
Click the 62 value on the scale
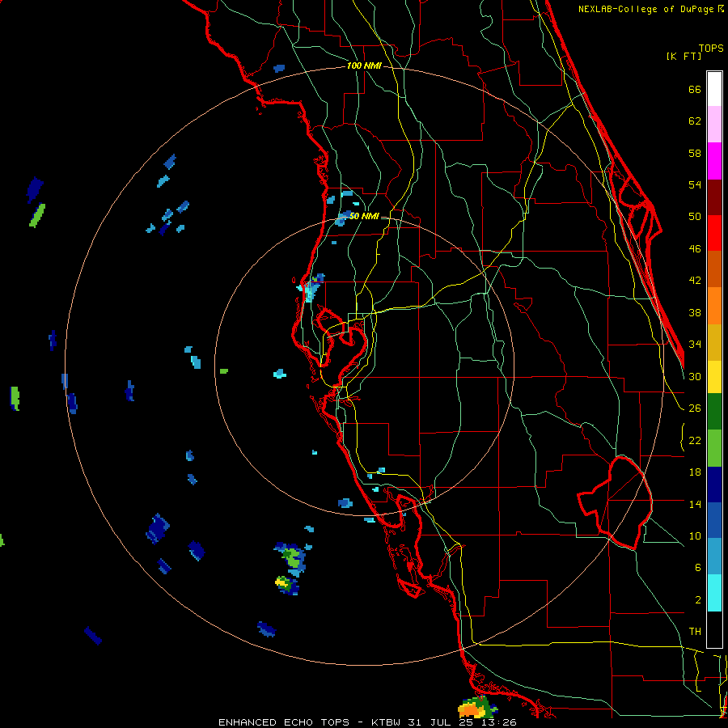(695, 121)
